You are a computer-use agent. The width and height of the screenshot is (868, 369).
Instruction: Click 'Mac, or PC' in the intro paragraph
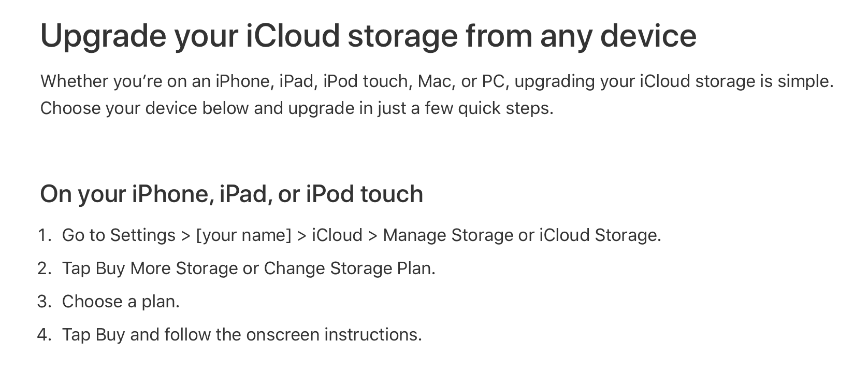461,81
